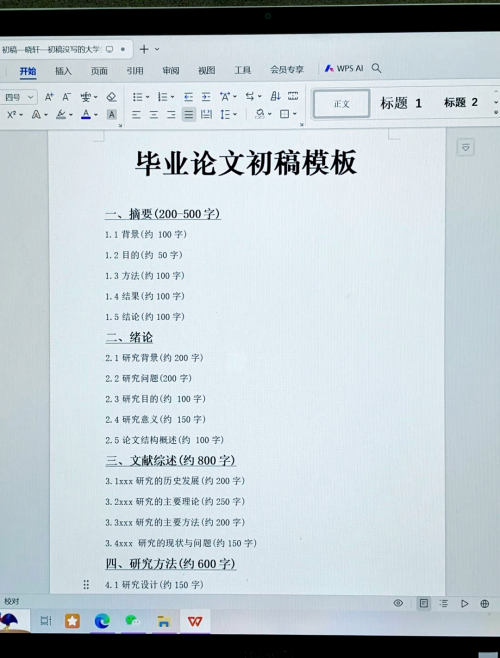Switch to the 视图 tab
Screen dimensions: 500x658
207,70
